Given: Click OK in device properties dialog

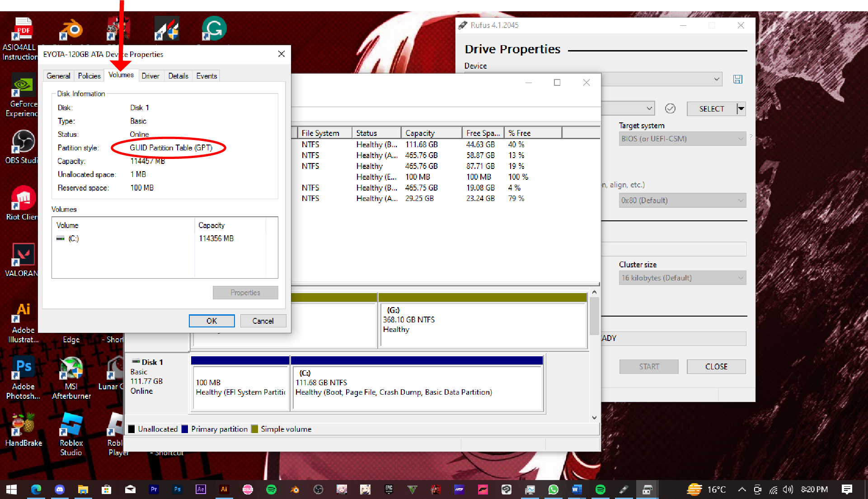Looking at the screenshot, I should point(211,321).
